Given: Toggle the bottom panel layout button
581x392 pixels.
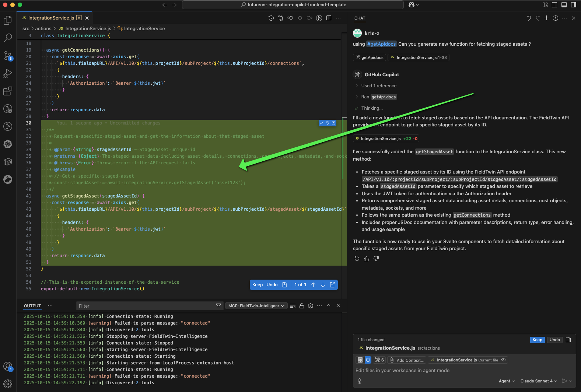Looking at the screenshot, I should coord(564,5).
